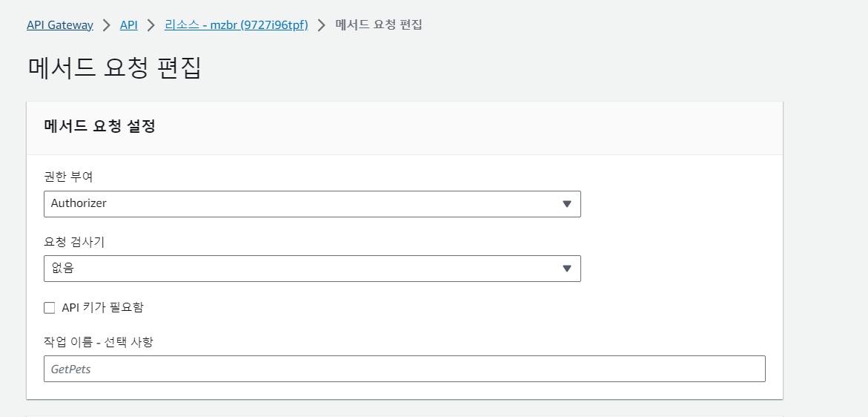Click the arrow icon on 없음 select

pos(567,269)
